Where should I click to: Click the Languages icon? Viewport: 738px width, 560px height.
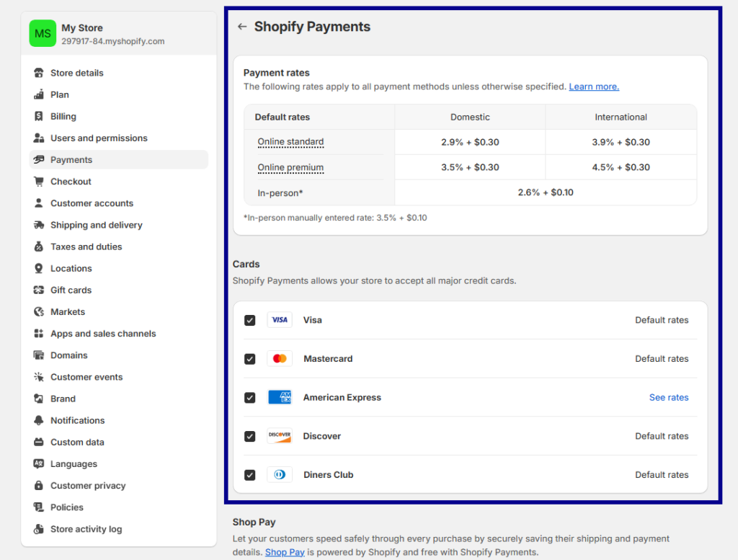39,463
